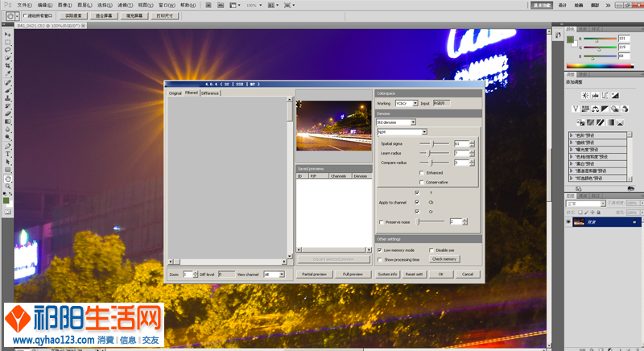Open the Working colorspace dropdown
The image size is (644, 351).
click(x=415, y=104)
